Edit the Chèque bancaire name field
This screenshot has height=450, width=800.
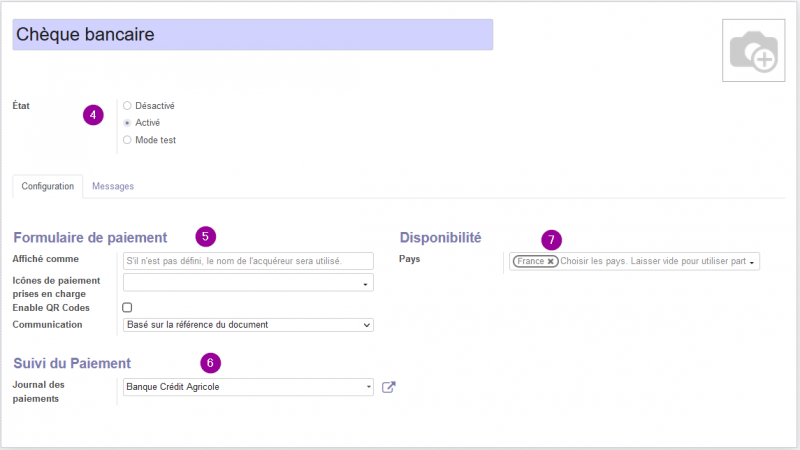[253, 35]
